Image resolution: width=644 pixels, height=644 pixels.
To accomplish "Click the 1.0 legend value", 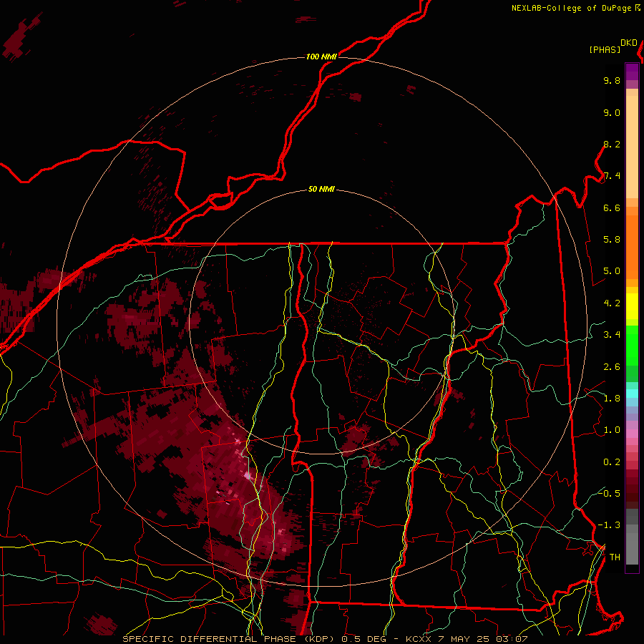I will tap(612, 431).
